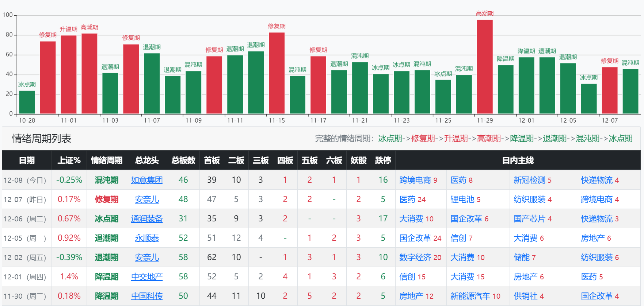
Task: Click the 跨境电商 4 theme link
Action: click(x=600, y=200)
